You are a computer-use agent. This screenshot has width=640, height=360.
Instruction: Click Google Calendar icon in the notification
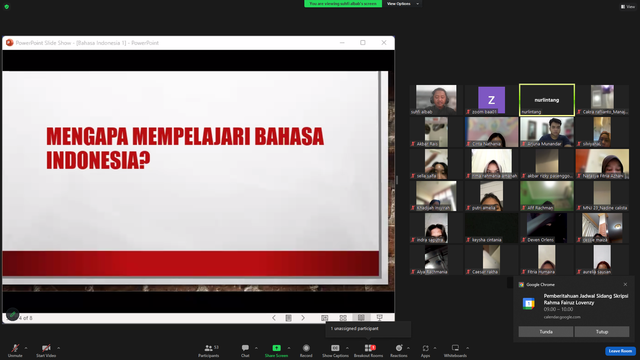point(529,303)
